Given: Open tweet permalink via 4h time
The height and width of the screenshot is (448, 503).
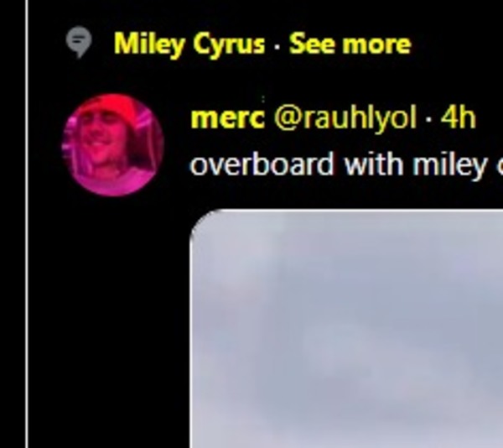Looking at the screenshot, I should 458,117.
